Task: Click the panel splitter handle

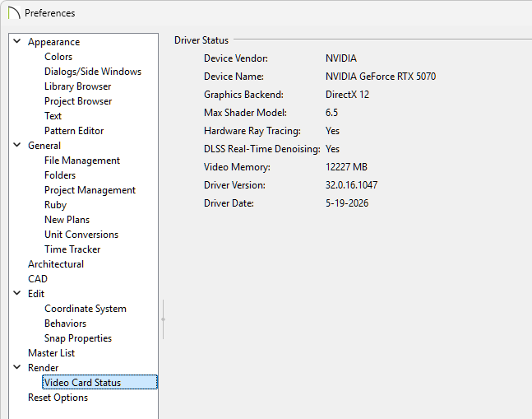Action: point(163,319)
